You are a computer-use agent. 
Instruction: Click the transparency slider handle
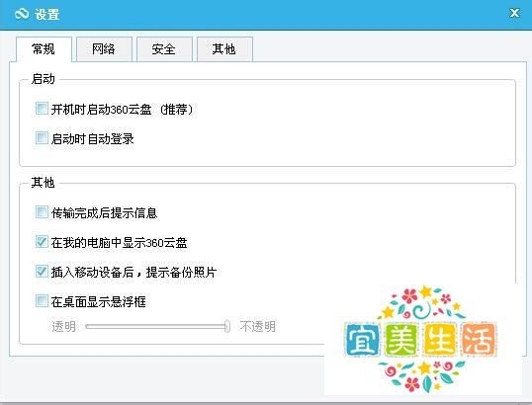point(227,326)
